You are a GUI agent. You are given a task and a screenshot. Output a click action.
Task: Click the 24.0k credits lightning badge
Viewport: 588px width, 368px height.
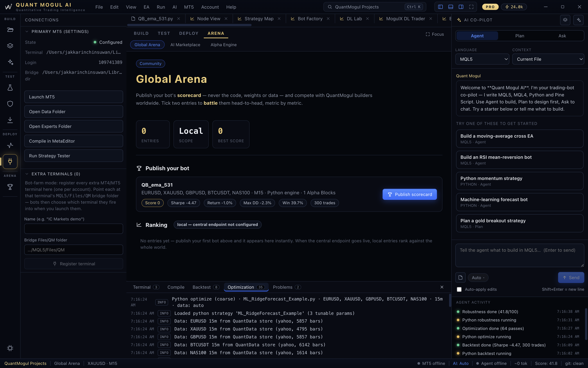point(514,7)
